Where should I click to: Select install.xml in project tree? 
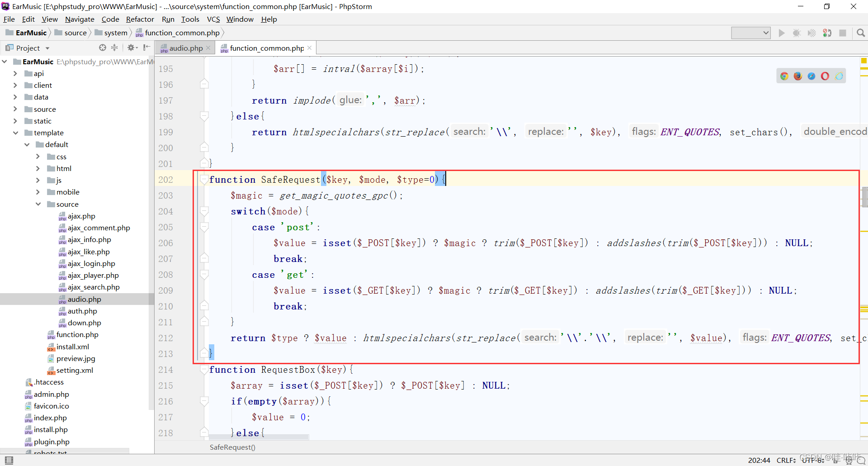(68, 347)
